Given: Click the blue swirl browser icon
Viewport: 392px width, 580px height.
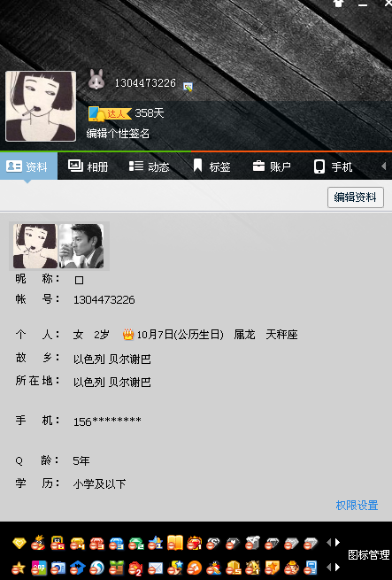Looking at the screenshot, I should pos(96,568).
